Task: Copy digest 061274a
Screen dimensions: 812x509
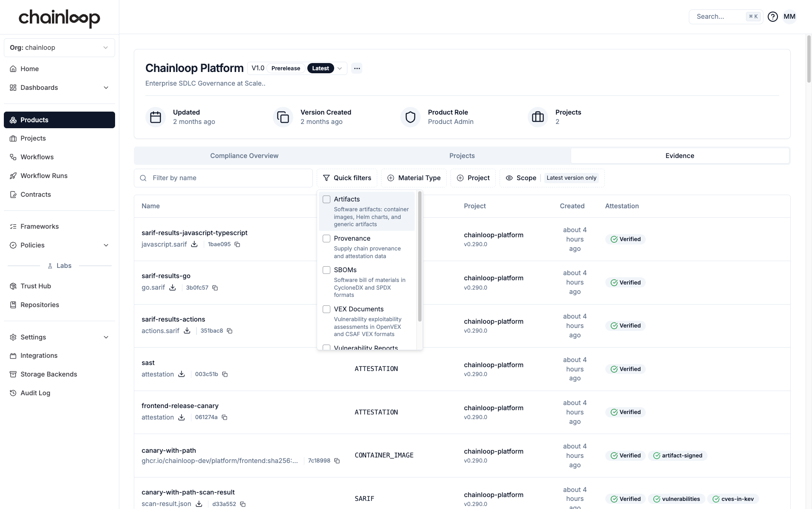Action: click(x=225, y=417)
